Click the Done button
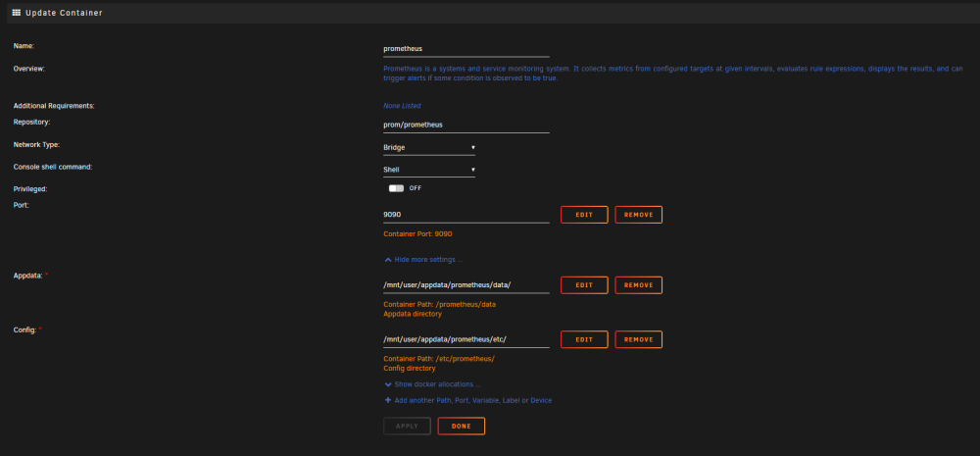The width and height of the screenshot is (980, 456). [x=462, y=426]
